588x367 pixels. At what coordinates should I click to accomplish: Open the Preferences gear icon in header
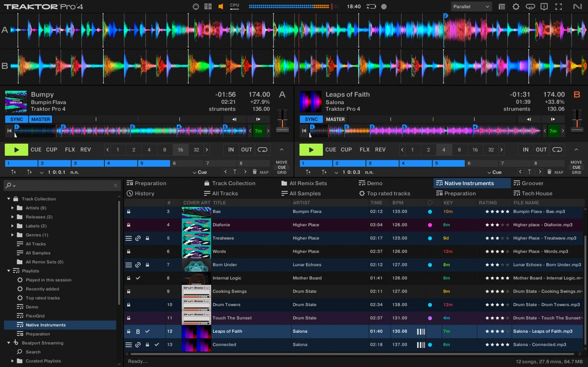point(516,7)
